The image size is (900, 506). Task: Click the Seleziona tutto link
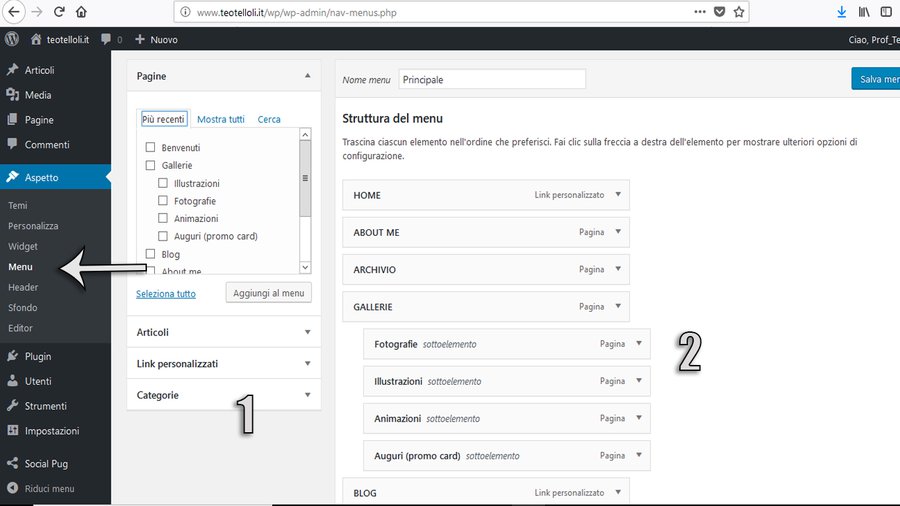click(166, 294)
